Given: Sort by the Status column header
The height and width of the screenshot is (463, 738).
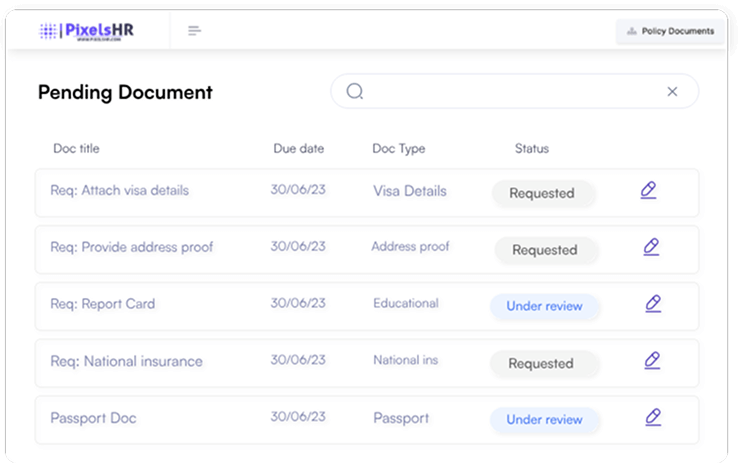Looking at the screenshot, I should 531,149.
